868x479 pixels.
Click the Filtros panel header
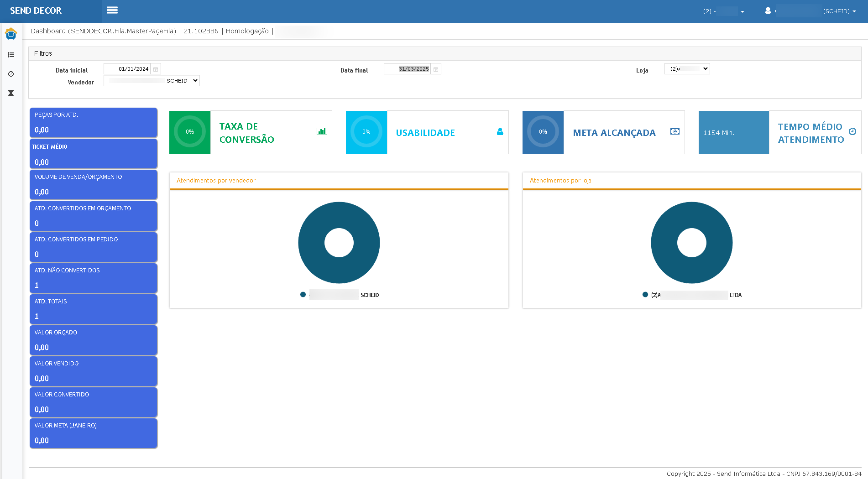point(445,53)
